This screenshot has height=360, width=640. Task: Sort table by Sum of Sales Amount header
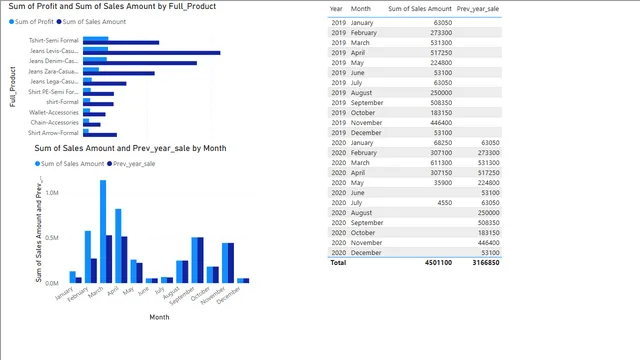420,9
